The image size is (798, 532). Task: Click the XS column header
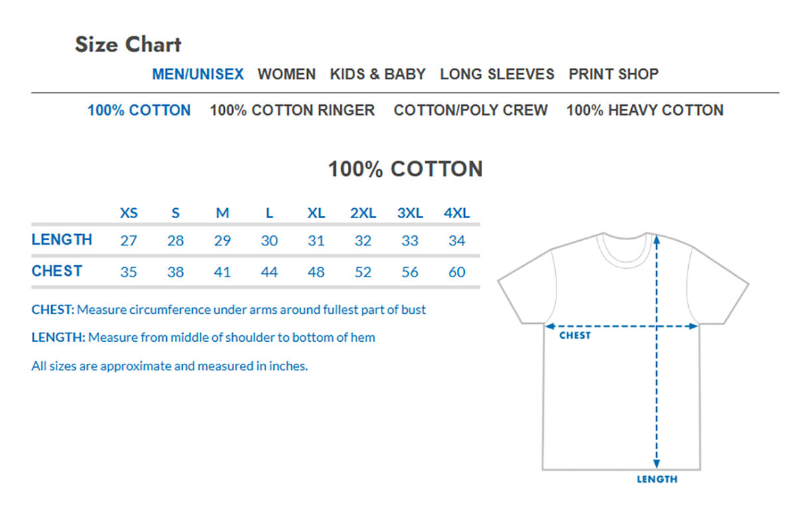pos(128,213)
